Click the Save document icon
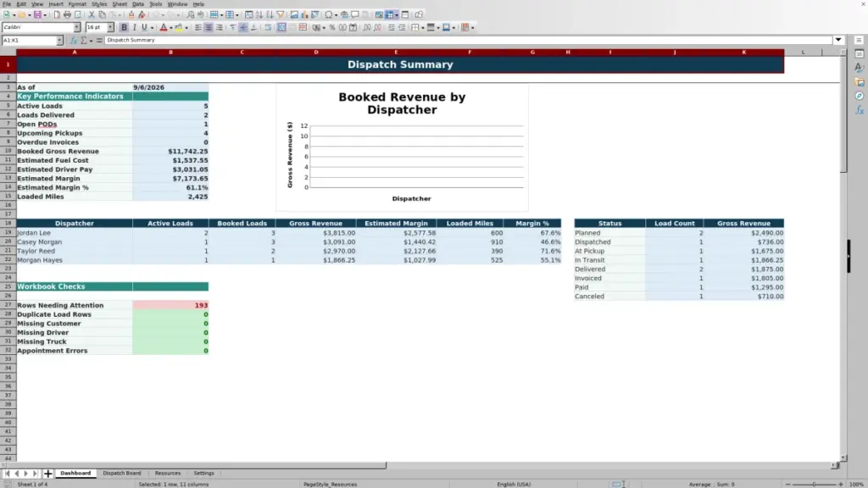This screenshot has width=868, height=488. 37,14
